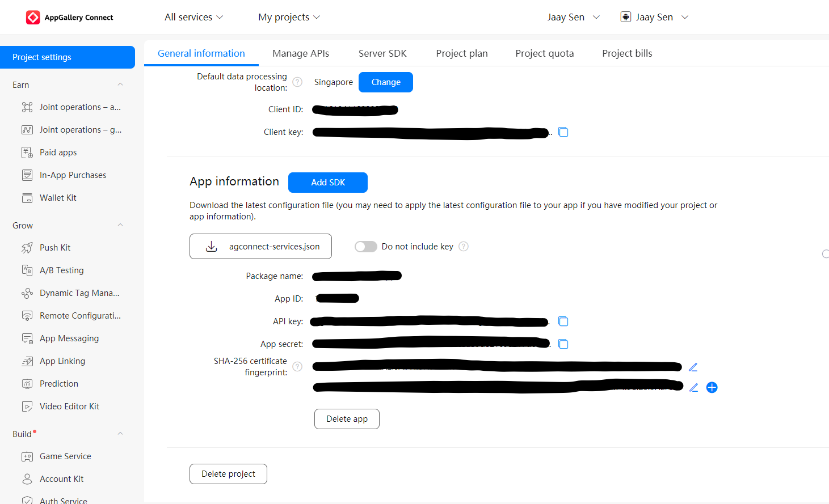
Task: Open the Project quota tab
Action: 544,53
